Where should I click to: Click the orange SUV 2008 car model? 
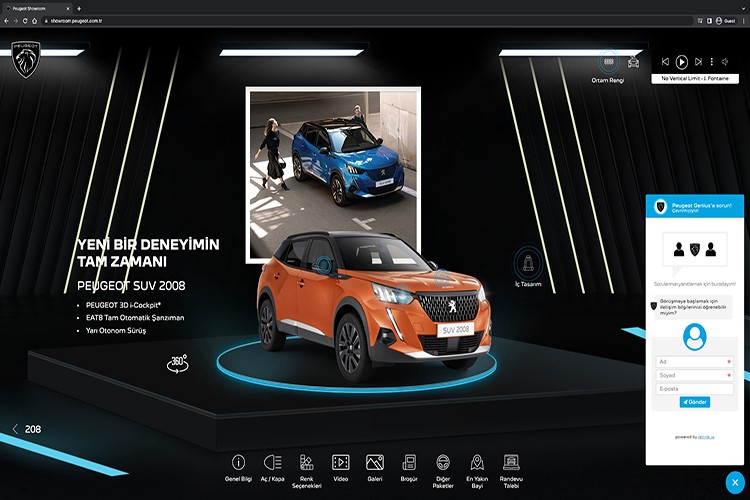tap(375, 305)
